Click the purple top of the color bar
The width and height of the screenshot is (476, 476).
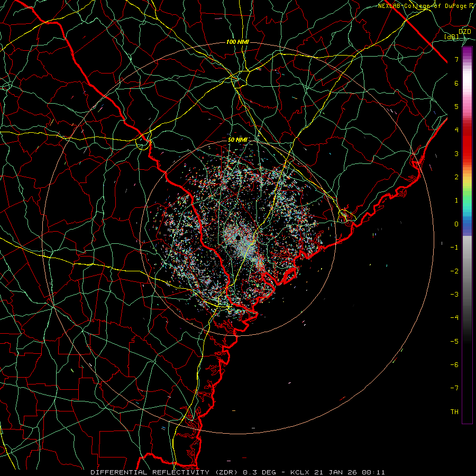467,51
